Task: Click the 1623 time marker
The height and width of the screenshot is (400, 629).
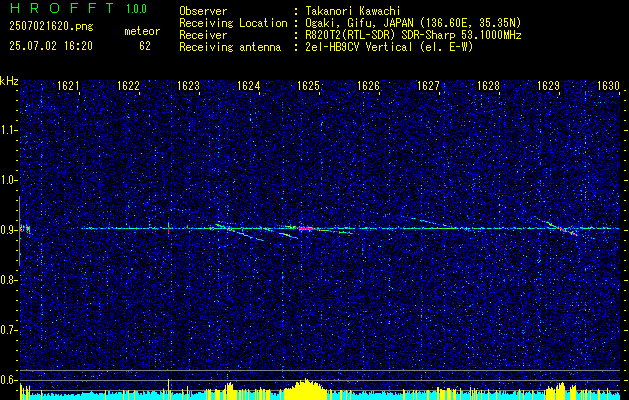Action: tap(189, 85)
